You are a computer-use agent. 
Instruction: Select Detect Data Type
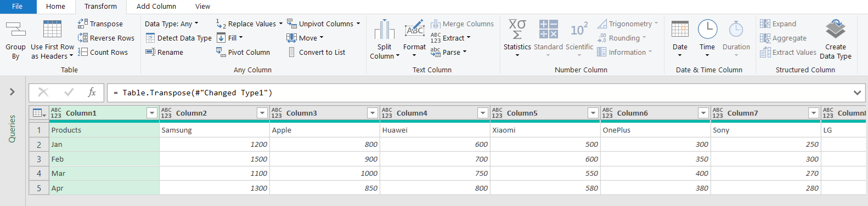click(178, 38)
